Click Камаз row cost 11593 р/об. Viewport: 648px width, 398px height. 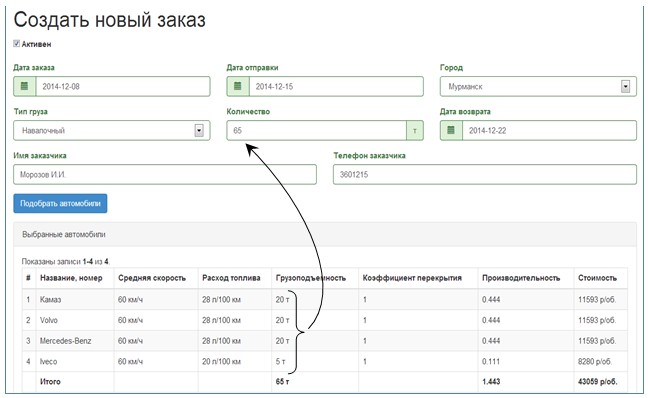(600, 299)
